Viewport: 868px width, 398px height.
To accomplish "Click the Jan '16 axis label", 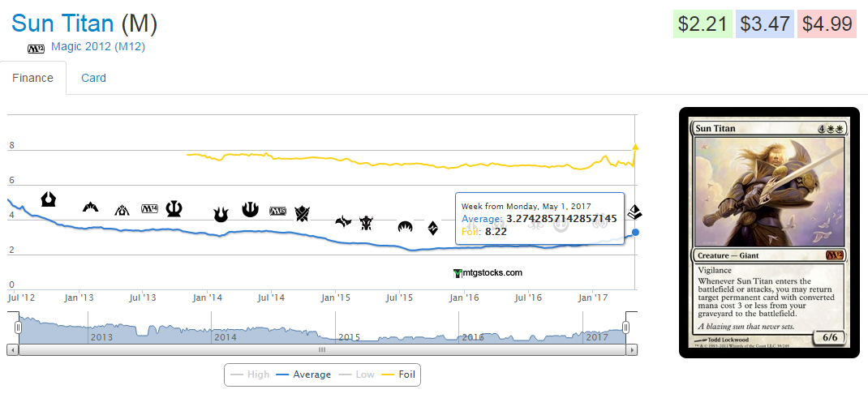I will click(x=465, y=298).
